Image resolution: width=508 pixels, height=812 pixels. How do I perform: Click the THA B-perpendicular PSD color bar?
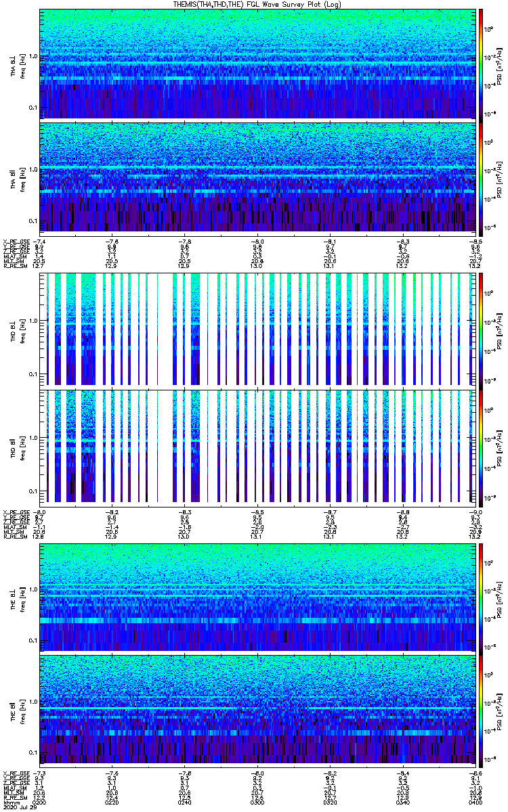[481, 64]
